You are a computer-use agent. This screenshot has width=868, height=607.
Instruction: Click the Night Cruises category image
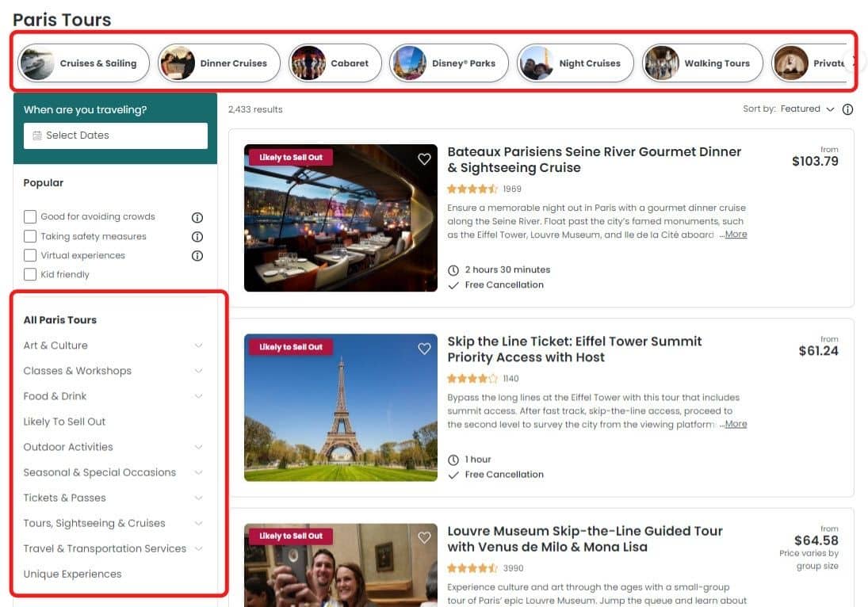click(537, 63)
